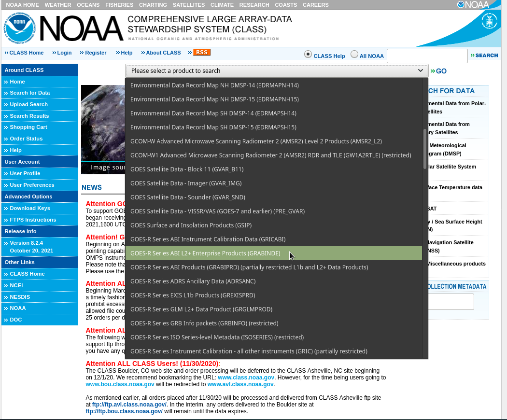This screenshot has width=507, height=420.
Task: Follow the www.bou.class.noaa.gov link
Action: pos(120,384)
